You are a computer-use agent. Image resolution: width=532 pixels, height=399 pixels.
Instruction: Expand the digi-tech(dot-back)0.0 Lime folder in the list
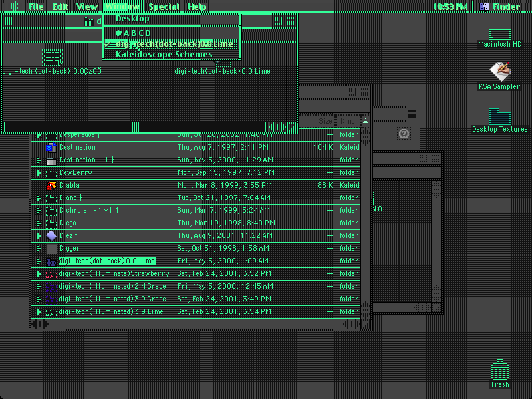tap(39, 261)
